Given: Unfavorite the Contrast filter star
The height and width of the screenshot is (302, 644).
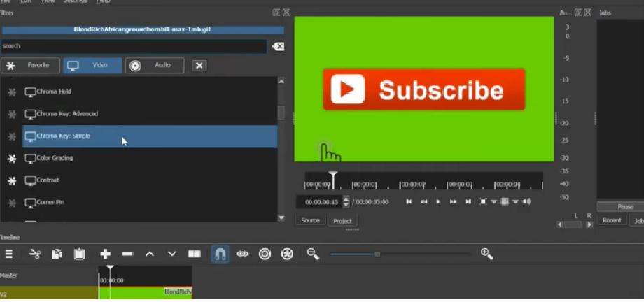Looking at the screenshot, I should pos(12,181).
